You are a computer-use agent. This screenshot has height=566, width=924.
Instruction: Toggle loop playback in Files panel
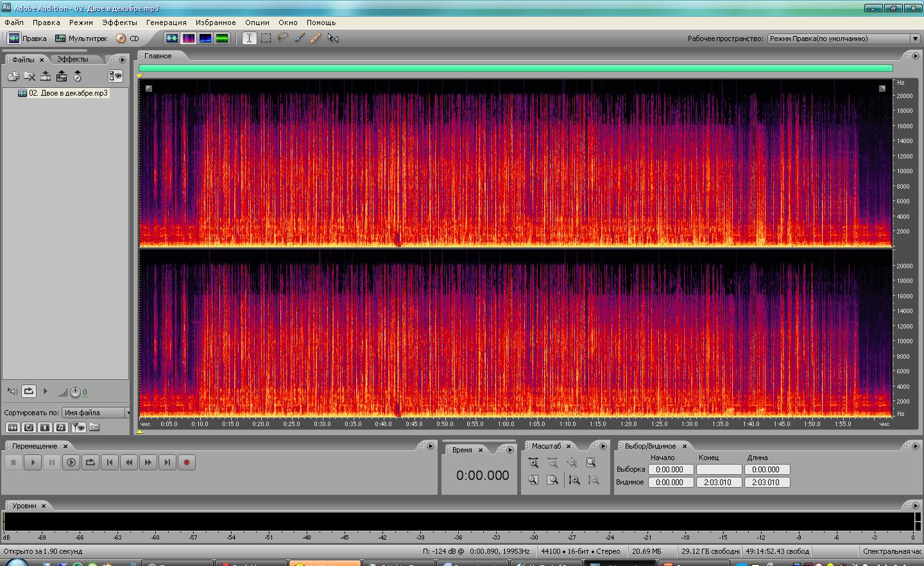click(29, 391)
